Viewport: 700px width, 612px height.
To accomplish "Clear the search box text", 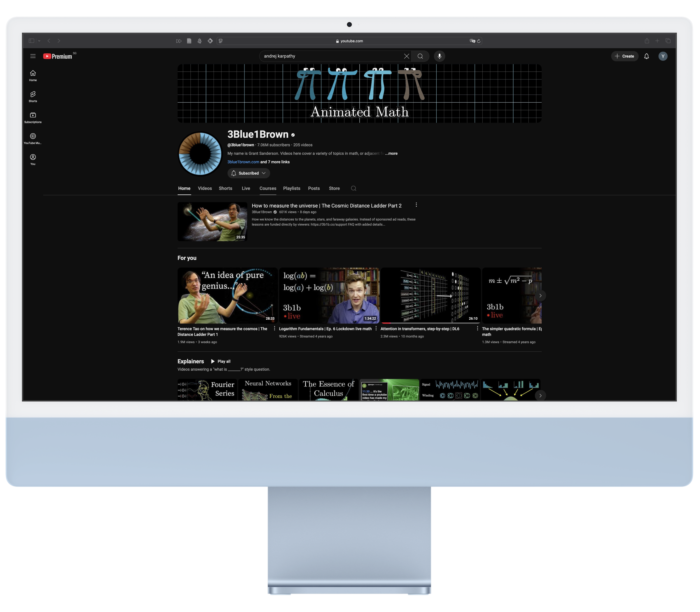I will pos(406,56).
